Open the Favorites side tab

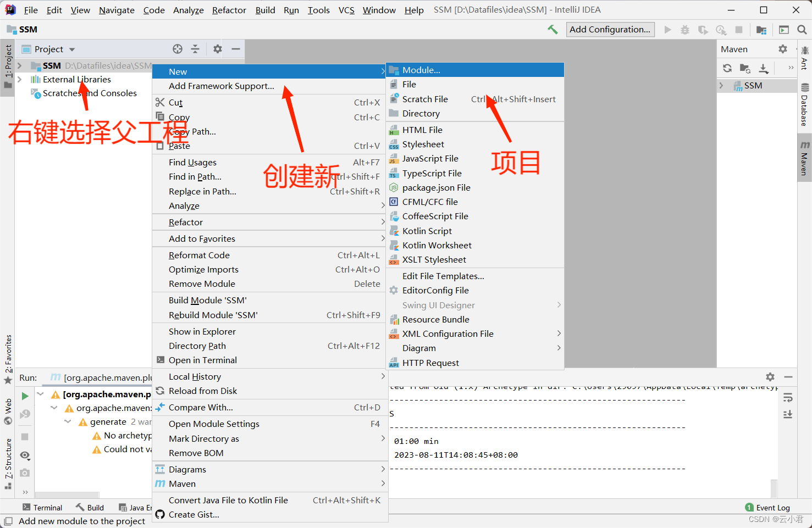[x=8, y=359]
